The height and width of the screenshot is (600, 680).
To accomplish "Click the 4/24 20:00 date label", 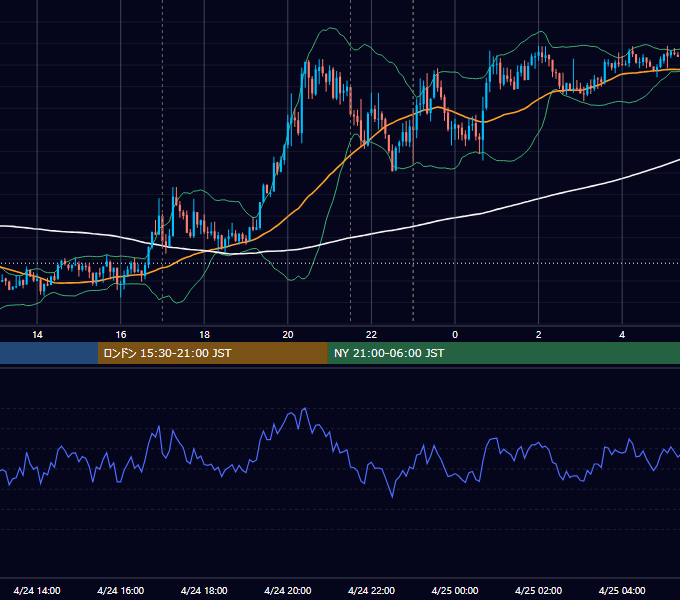I will click(288, 590).
